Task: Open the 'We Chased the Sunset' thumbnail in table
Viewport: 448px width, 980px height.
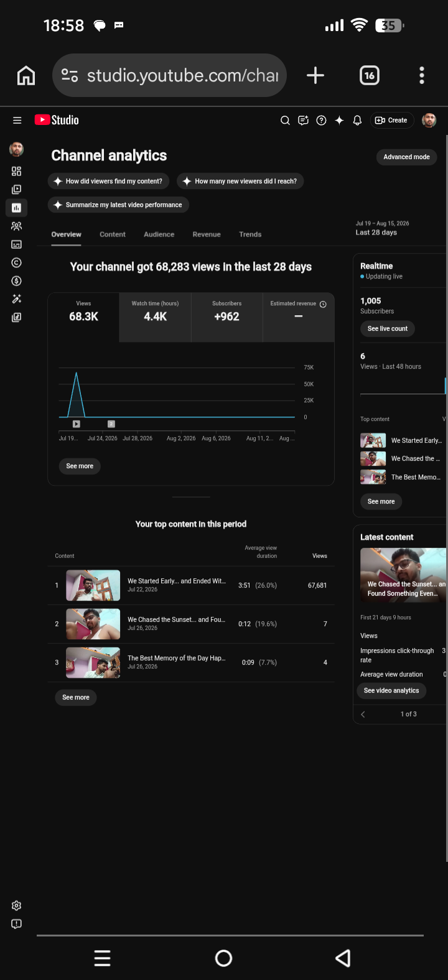Action: coord(93,624)
